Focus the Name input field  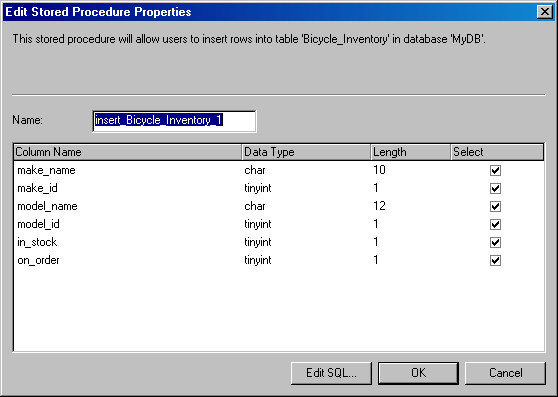[174, 121]
